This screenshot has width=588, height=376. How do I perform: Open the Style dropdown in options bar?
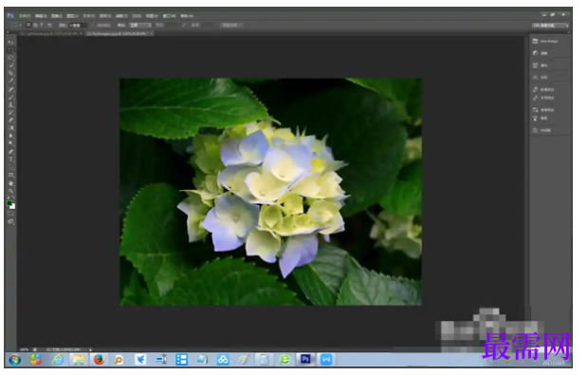140,26
